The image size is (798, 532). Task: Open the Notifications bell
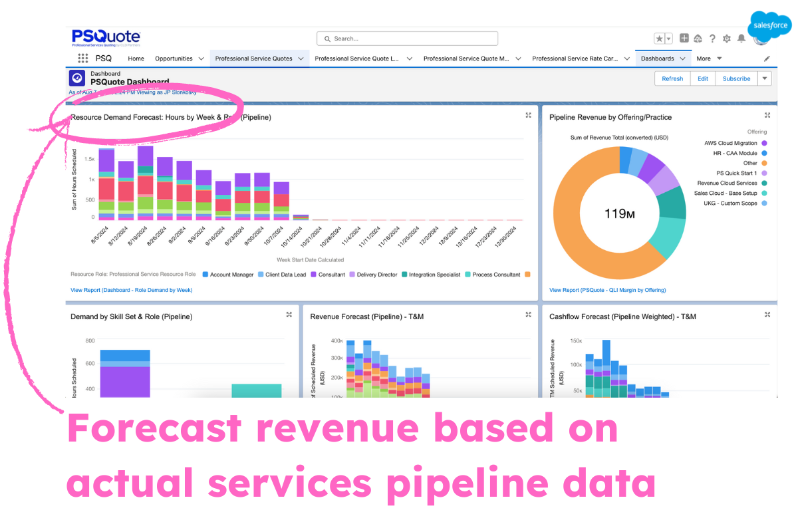point(740,39)
